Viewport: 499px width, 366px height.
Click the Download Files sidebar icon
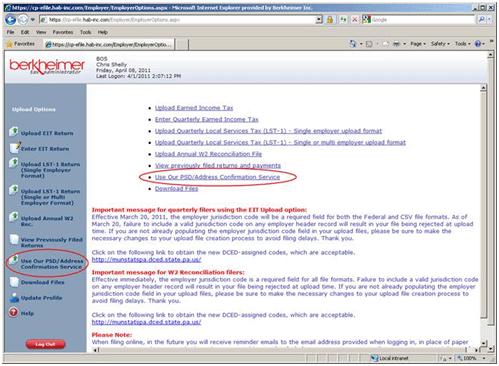click(14, 282)
